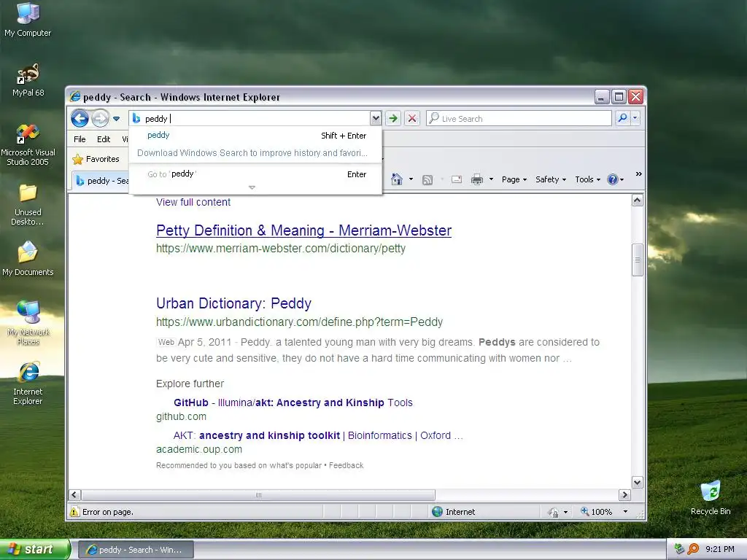This screenshot has height=560, width=747.
Task: Open recent pages dropdown beside Forward button
Action: pos(116,119)
